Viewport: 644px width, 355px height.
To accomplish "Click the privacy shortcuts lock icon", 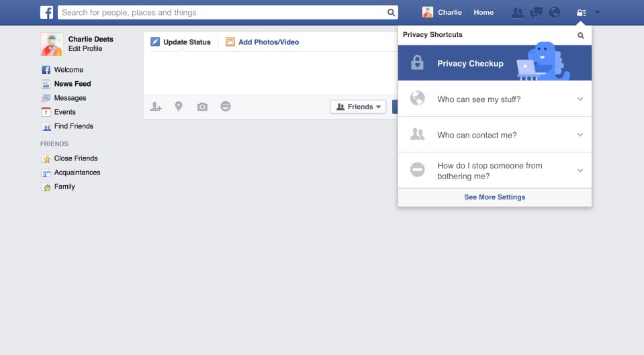I will pos(581,13).
